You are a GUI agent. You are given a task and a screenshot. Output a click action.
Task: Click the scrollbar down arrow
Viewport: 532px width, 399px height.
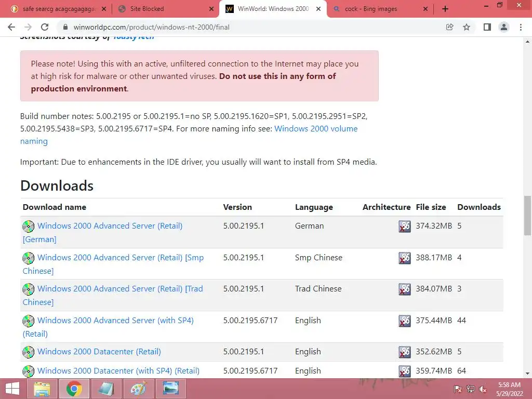(528, 374)
